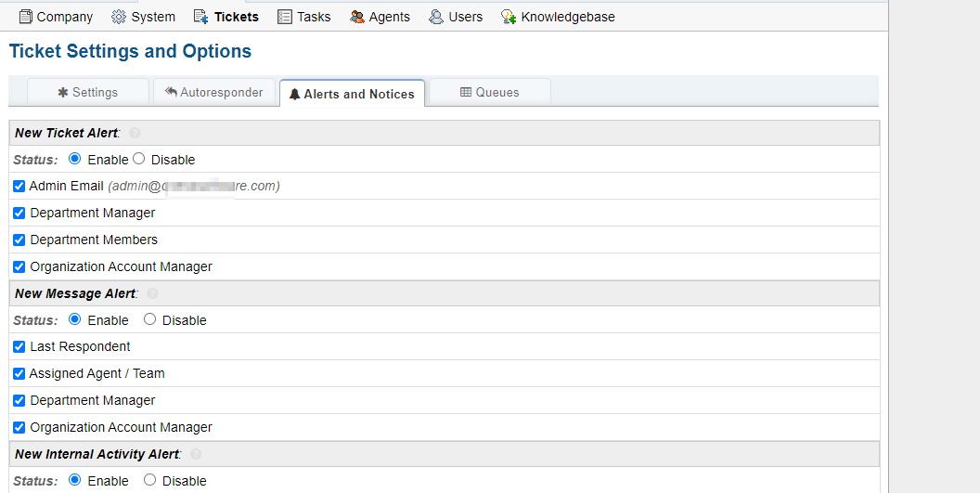This screenshot has height=493, width=980.
Task: Uncheck Assigned Agent / Team checkbox
Action: [x=19, y=373]
